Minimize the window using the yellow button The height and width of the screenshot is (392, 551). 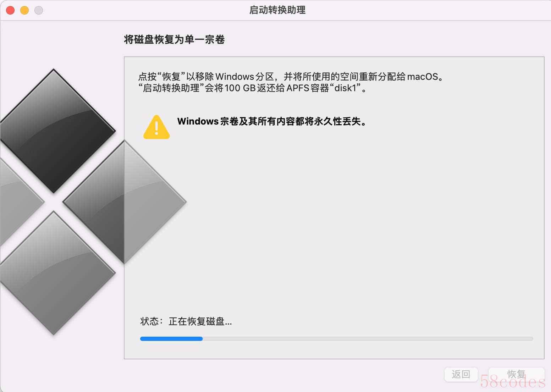click(24, 10)
